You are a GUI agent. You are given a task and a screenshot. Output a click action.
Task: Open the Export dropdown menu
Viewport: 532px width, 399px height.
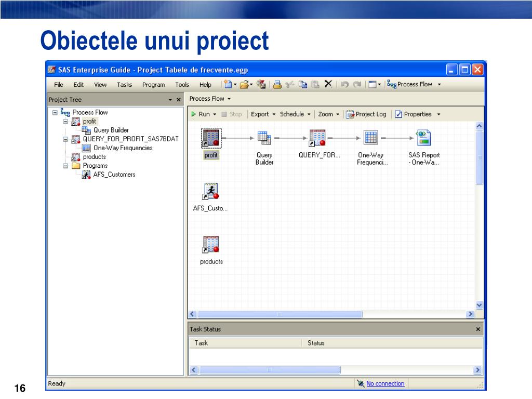coord(263,114)
